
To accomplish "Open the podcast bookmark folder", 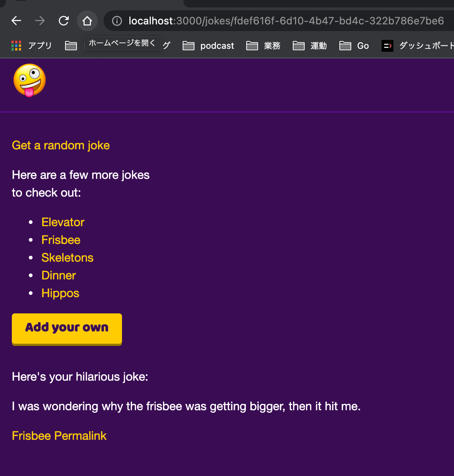I will pyautogui.click(x=209, y=46).
